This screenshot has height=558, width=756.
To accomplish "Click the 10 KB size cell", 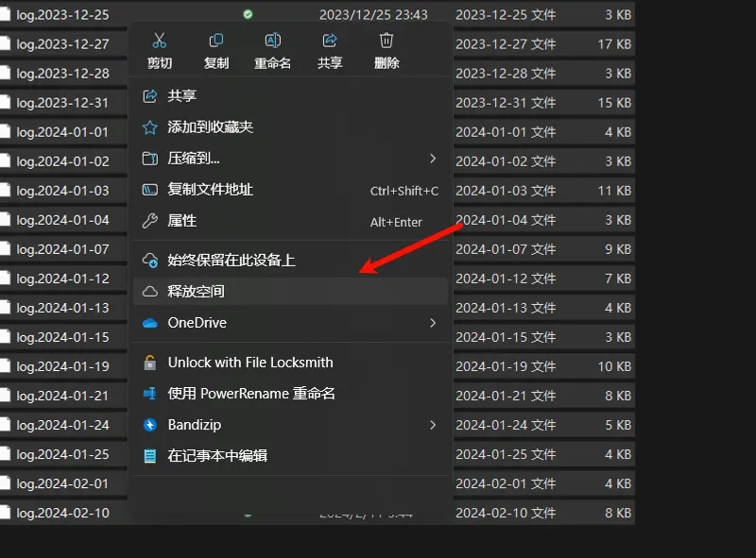I will (614, 366).
